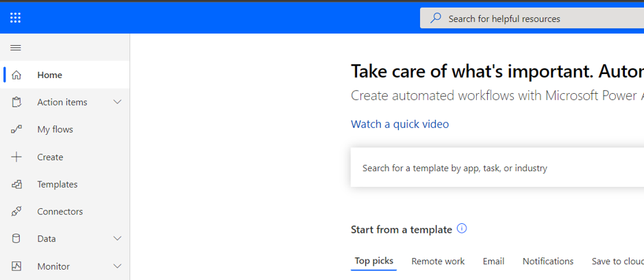Screen dimensions: 644x280
Task: Open the Monitor navigation item
Action: 65,266
